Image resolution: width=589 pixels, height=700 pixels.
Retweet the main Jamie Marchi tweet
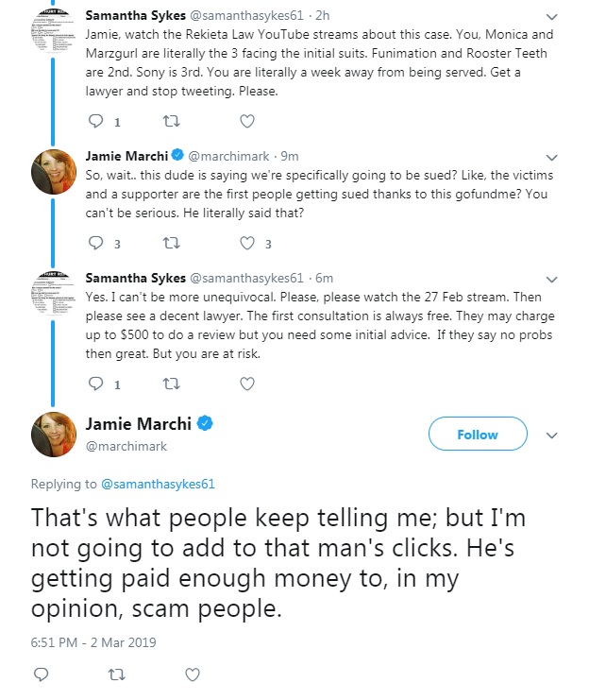[x=117, y=674]
